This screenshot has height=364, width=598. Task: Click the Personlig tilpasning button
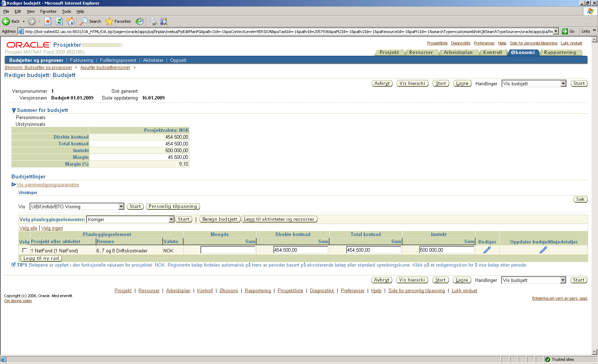pyautogui.click(x=173, y=207)
